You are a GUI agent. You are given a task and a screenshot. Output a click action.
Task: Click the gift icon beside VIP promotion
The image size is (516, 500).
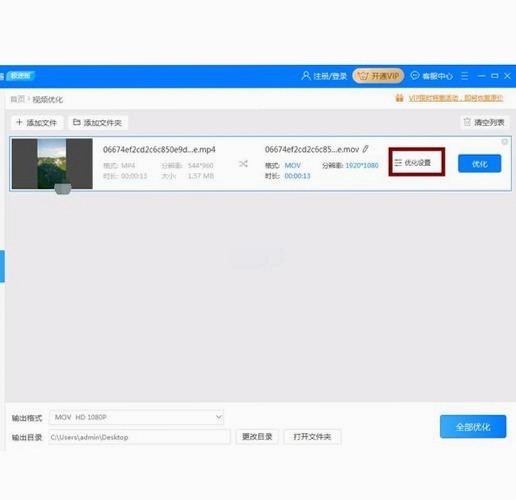point(399,98)
